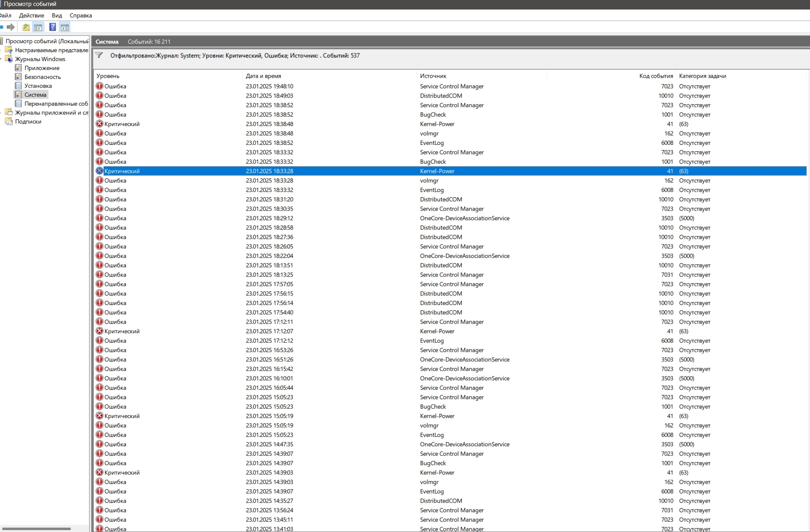Toggle the action pane toolbar icon
The width and height of the screenshot is (810, 532).
[x=65, y=27]
